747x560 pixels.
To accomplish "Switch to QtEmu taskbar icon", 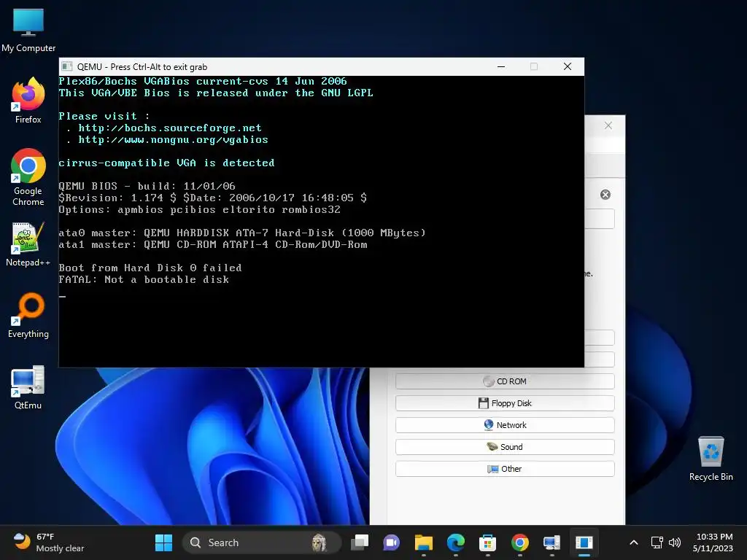I will pyautogui.click(x=551, y=542).
